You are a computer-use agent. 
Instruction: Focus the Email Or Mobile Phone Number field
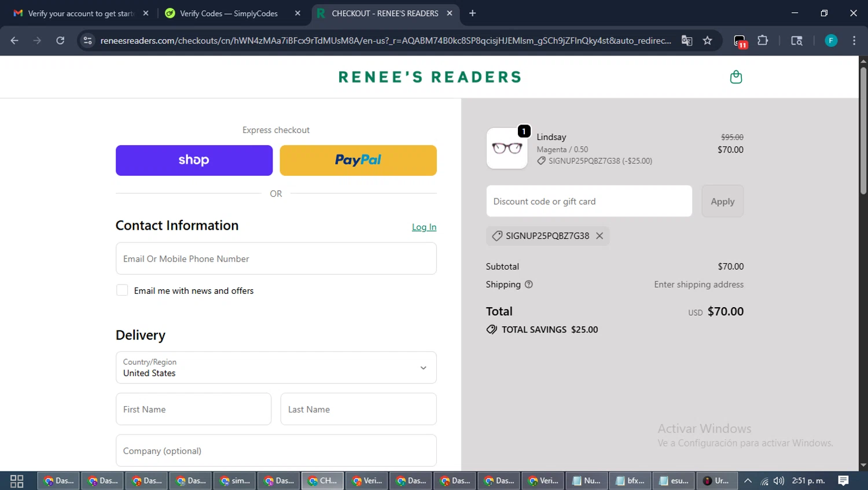pyautogui.click(x=276, y=259)
